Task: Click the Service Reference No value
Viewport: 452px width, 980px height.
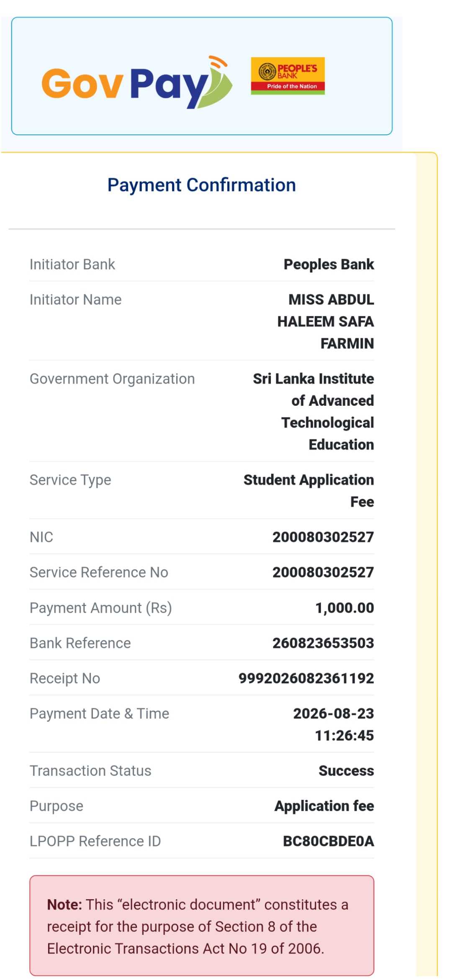Action: point(323,572)
